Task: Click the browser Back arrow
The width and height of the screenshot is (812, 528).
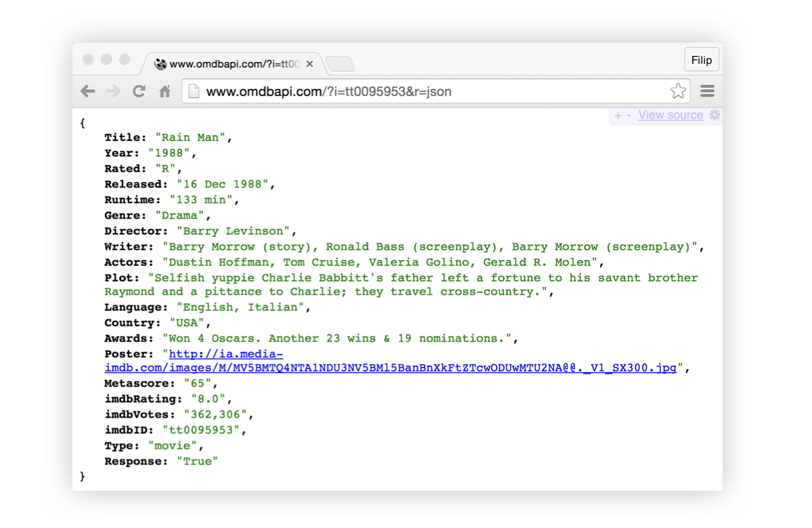Action: pos(88,91)
